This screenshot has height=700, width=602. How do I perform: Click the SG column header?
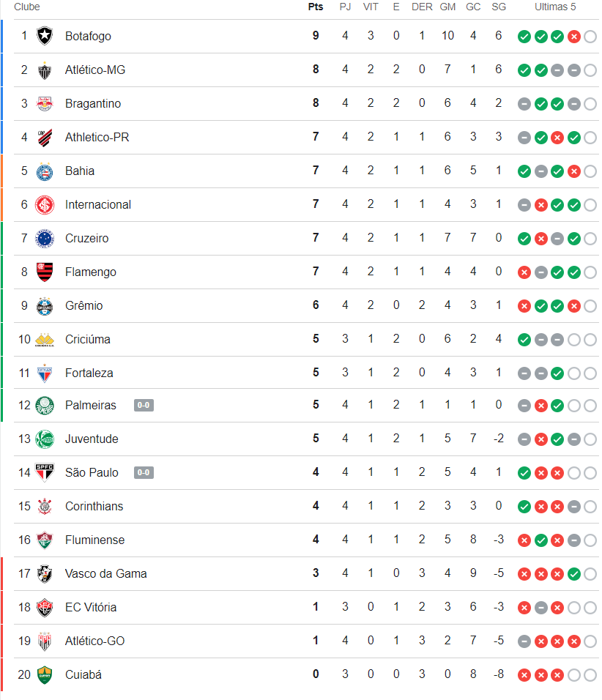[x=499, y=7]
